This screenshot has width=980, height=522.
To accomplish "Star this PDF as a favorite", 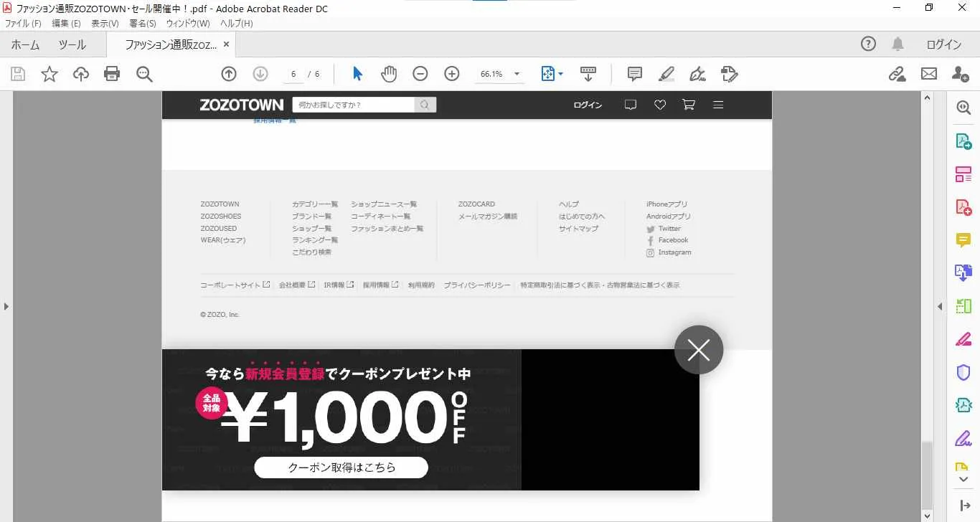I will [50, 74].
